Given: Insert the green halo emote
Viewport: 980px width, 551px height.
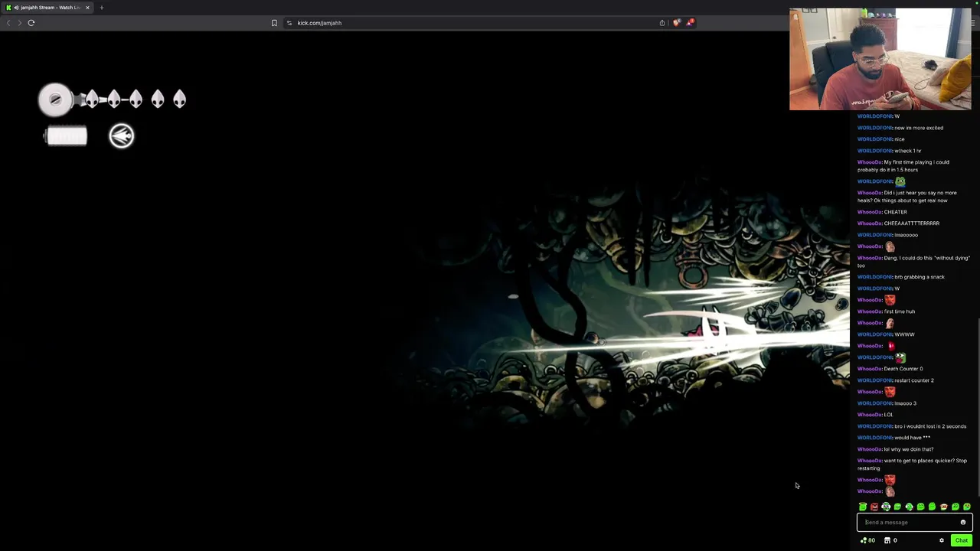Looking at the screenshot, I should pyautogui.click(x=863, y=507).
